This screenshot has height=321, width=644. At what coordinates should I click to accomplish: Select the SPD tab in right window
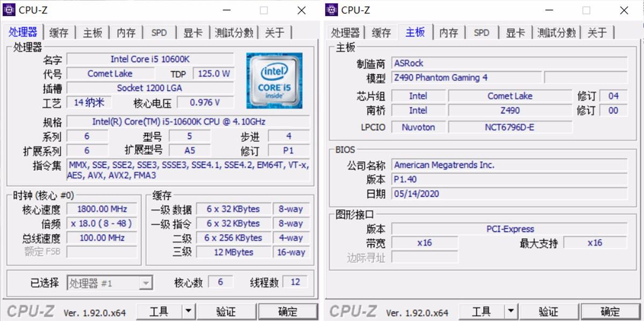pyautogui.click(x=481, y=33)
